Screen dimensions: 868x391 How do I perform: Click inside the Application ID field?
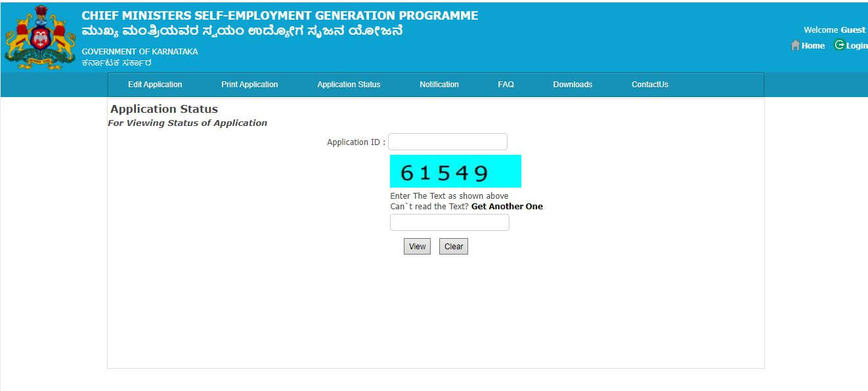(448, 141)
